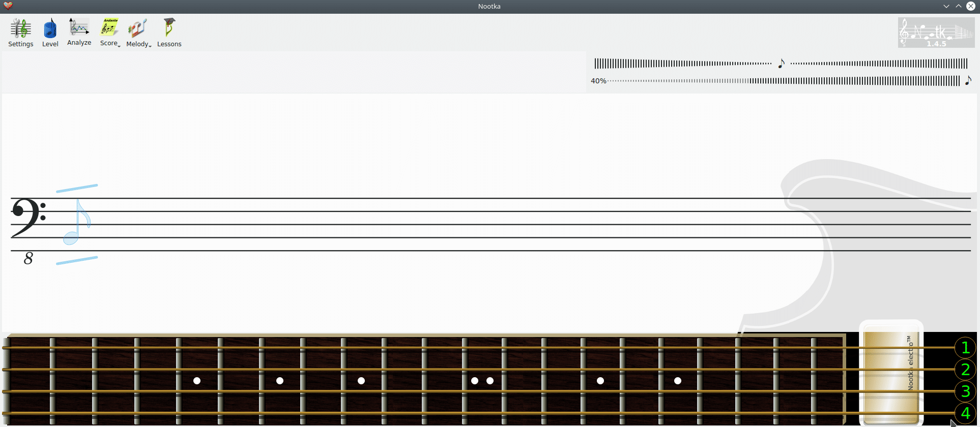Click the Nootka app icon in the title bar
The width and height of the screenshot is (980, 427).
pos(8,6)
